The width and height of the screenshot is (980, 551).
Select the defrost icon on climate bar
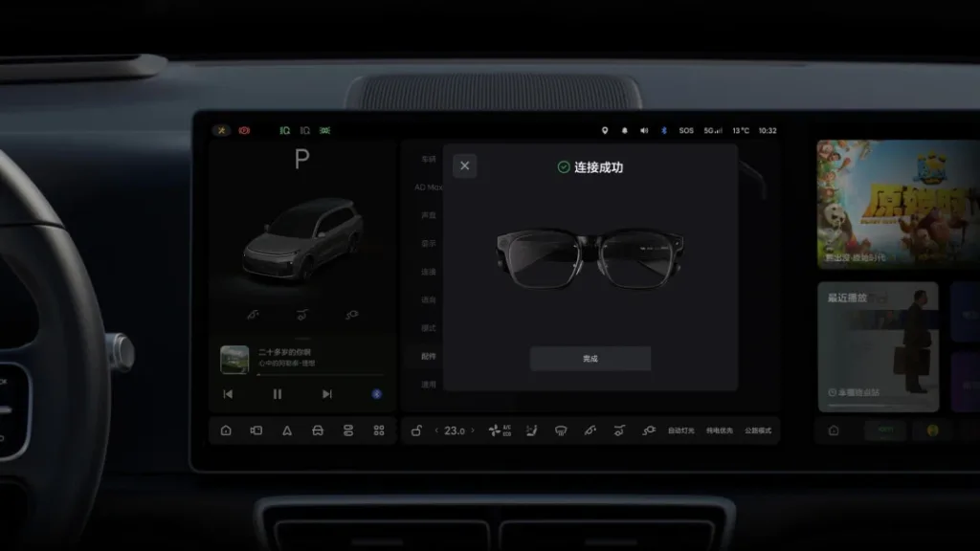pos(561,430)
